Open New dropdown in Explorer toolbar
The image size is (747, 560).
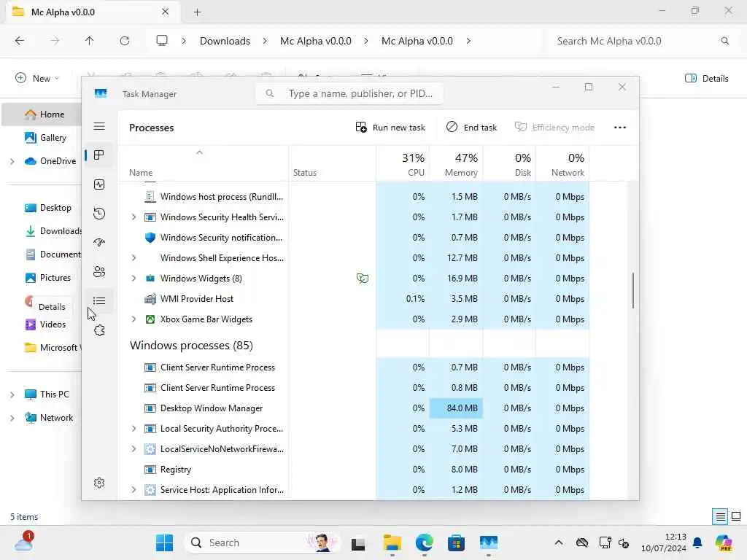pos(38,78)
